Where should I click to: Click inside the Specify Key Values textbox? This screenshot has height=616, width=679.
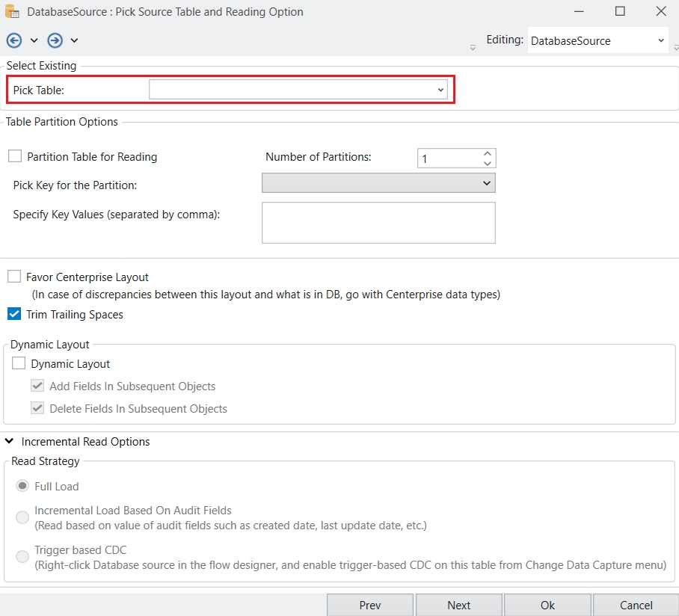[x=378, y=223]
